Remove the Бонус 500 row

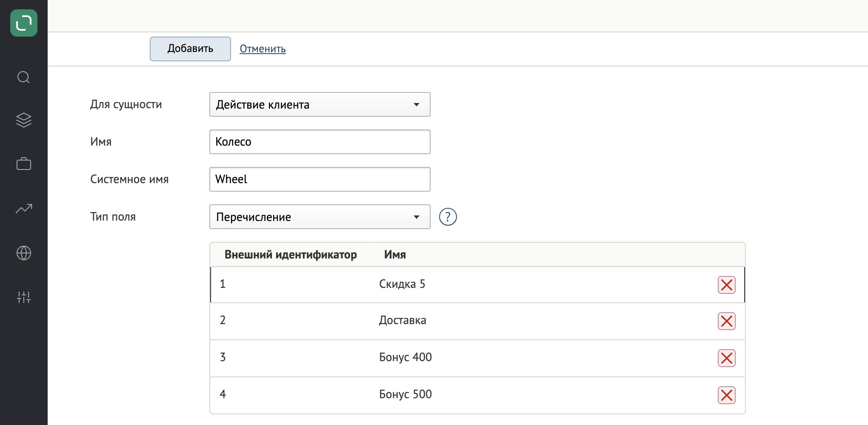[727, 395]
